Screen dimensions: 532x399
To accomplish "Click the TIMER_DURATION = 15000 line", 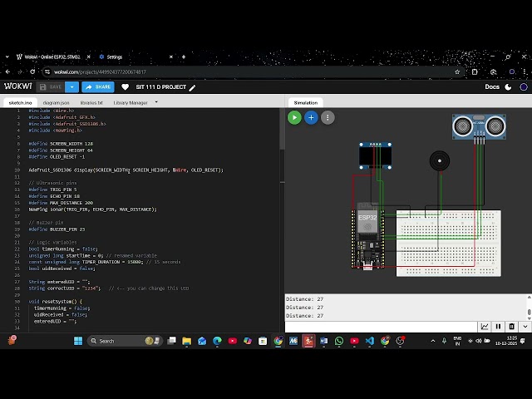I will click(105, 262).
